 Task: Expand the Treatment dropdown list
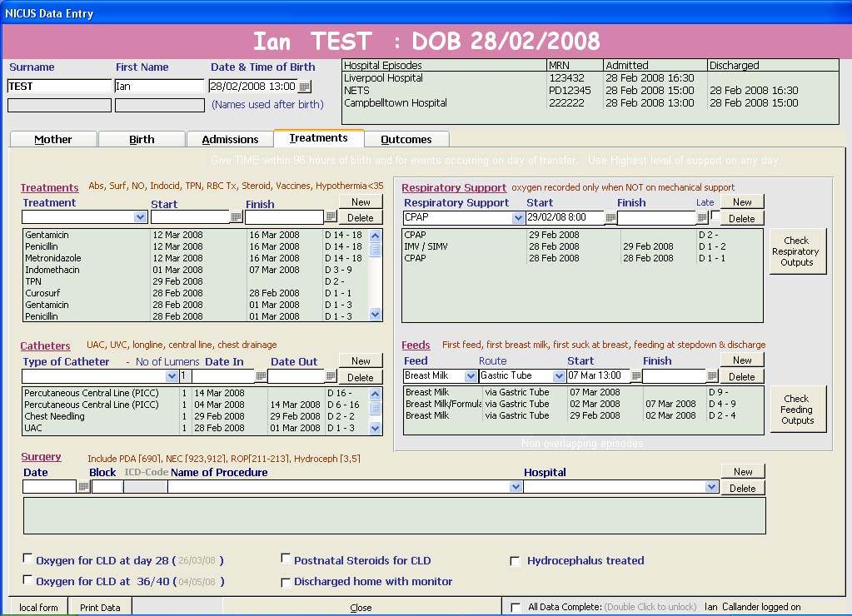pyautogui.click(x=141, y=217)
